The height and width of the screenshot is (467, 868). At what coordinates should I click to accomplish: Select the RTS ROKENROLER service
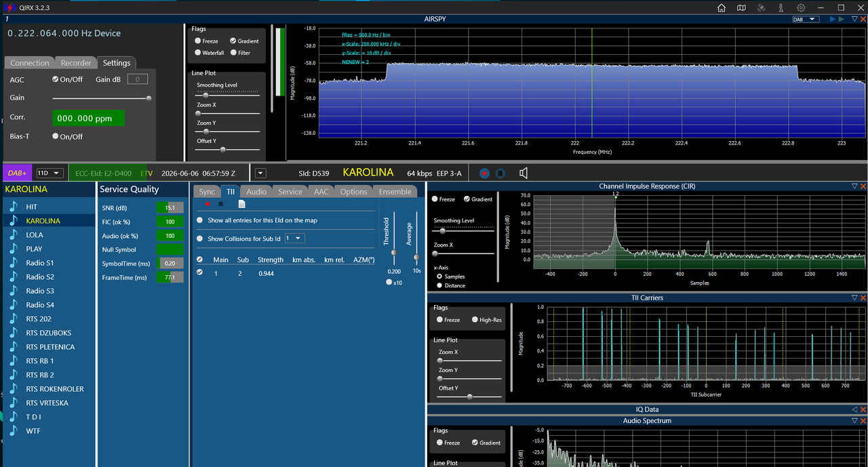(x=55, y=389)
